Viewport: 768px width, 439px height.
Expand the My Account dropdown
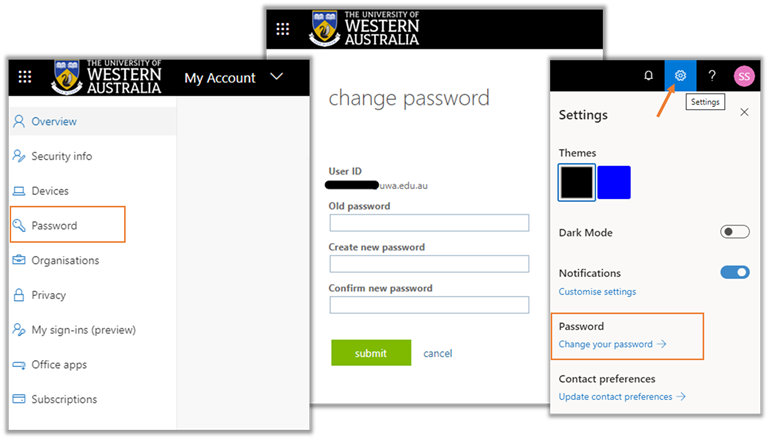click(x=277, y=77)
